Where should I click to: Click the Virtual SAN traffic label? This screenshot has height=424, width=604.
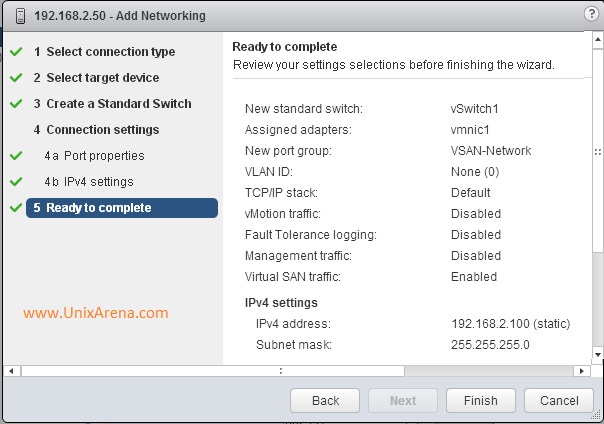(x=293, y=277)
